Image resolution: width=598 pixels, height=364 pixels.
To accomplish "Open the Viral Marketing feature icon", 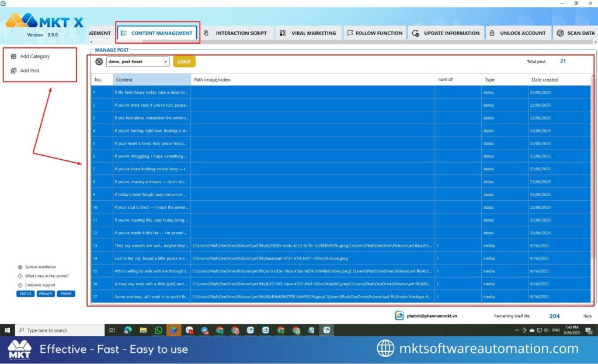I will 283,33.
